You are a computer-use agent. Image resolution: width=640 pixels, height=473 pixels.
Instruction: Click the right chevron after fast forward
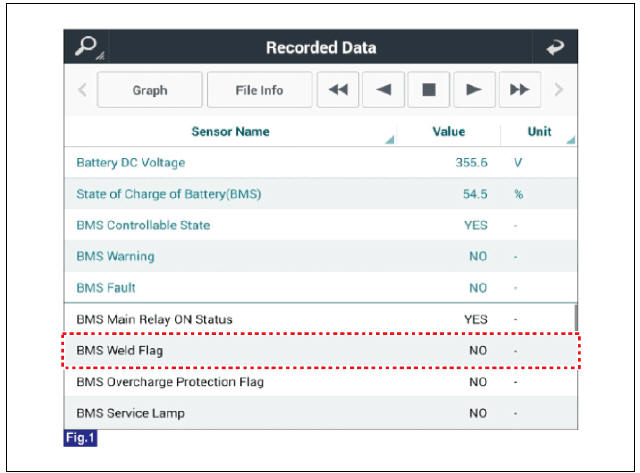coord(558,90)
